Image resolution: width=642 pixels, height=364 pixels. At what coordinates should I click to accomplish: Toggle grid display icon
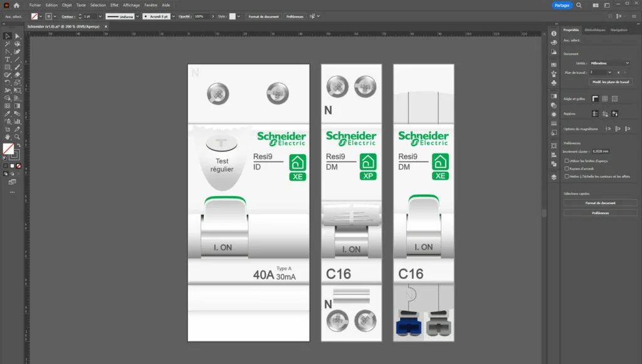pos(605,98)
